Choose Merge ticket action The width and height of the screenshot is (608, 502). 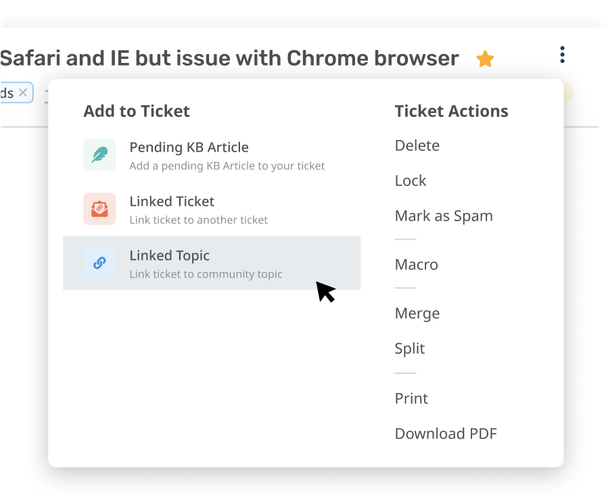pyautogui.click(x=417, y=313)
